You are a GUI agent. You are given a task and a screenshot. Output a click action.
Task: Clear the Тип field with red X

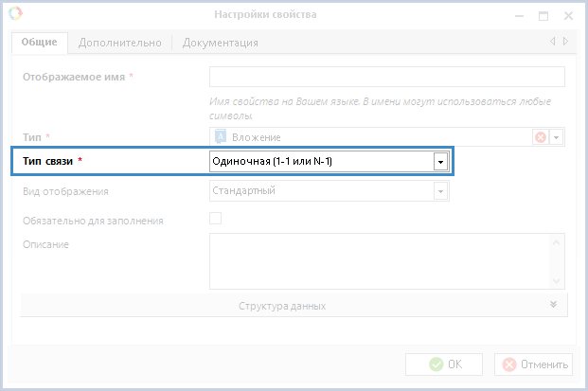point(541,137)
